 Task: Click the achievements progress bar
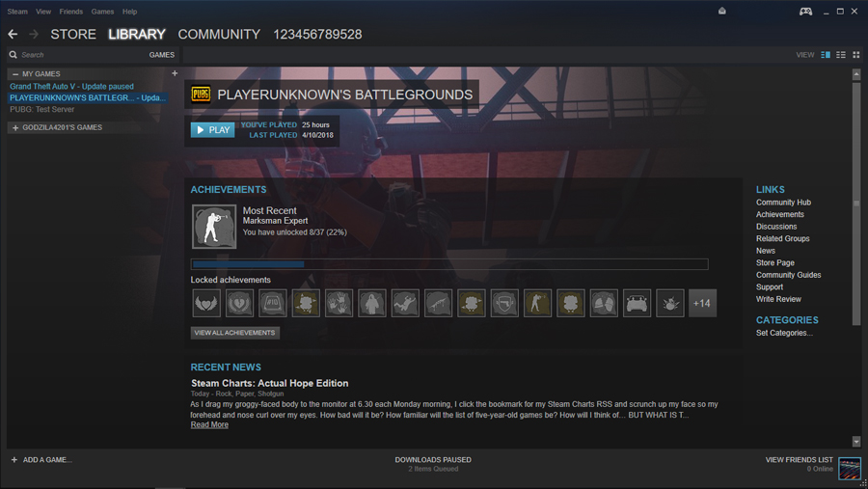449,264
